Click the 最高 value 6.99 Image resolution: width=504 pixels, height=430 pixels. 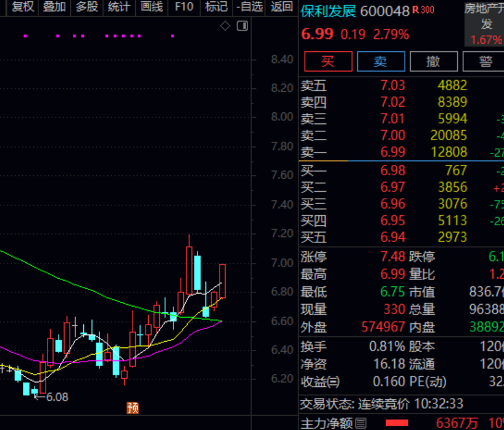point(393,275)
